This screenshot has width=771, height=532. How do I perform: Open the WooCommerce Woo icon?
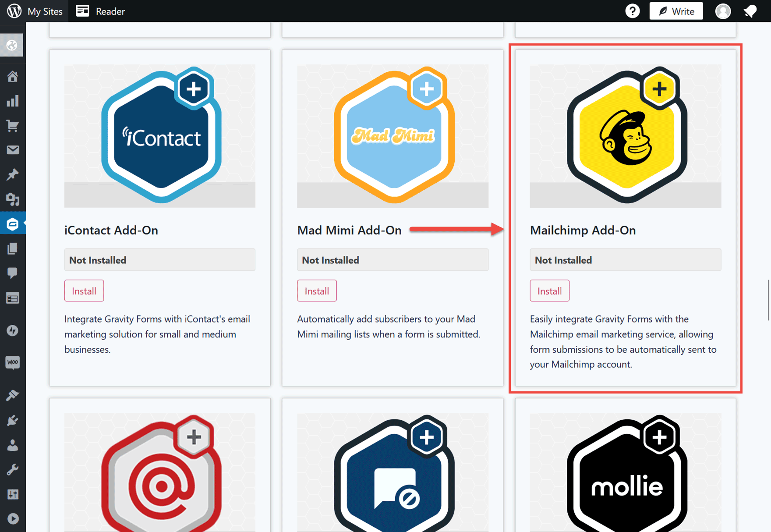tap(12, 362)
